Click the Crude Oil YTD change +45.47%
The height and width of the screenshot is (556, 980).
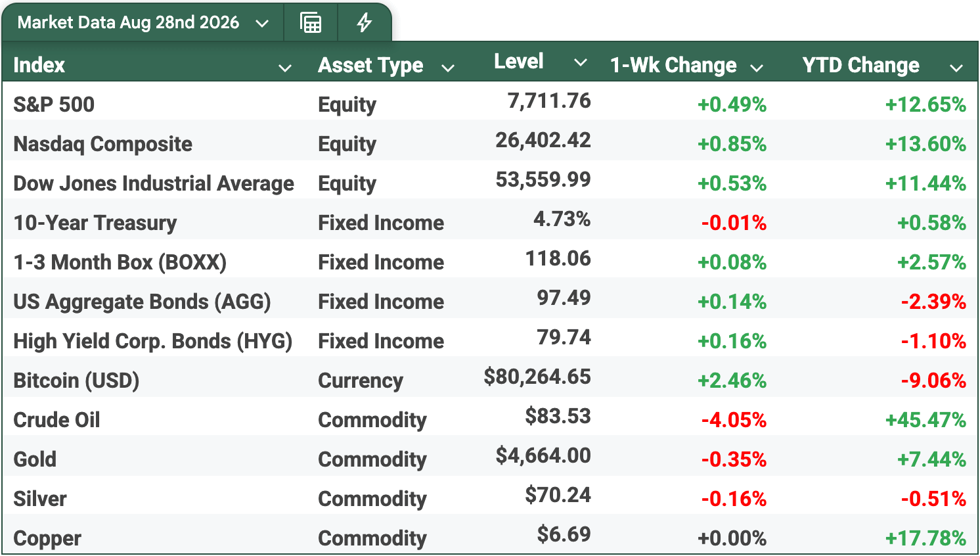pos(925,420)
